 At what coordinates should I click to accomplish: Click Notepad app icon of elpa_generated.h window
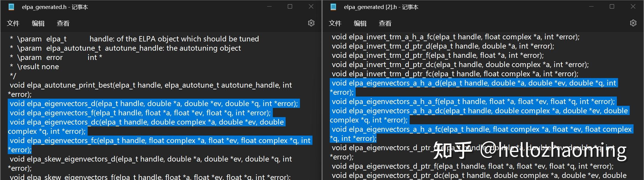pos(11,7)
